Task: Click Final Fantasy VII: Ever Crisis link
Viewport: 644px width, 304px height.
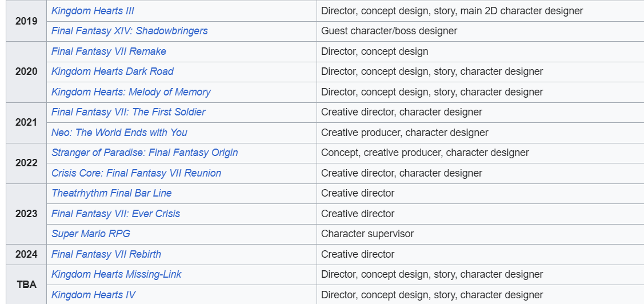Action: (x=115, y=214)
